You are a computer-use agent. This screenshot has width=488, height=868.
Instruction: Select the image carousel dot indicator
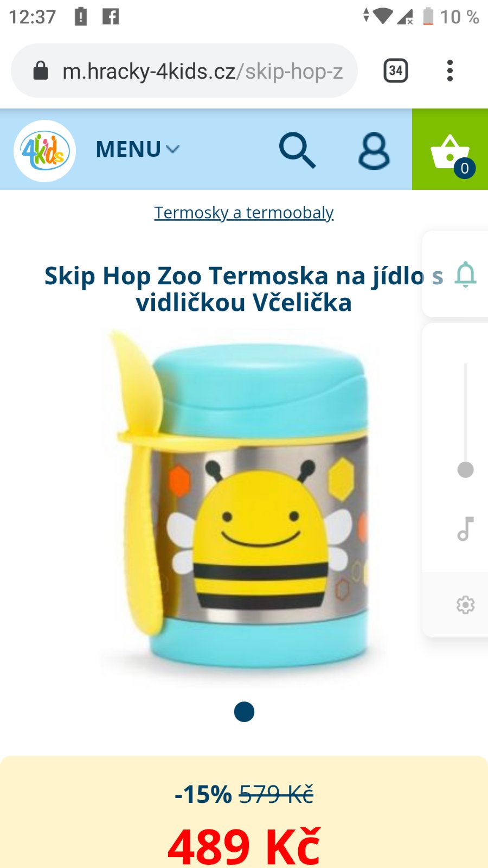point(244,712)
